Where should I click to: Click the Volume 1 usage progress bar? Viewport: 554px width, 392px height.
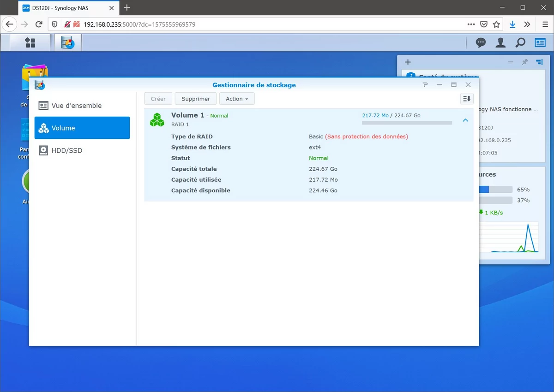407,123
